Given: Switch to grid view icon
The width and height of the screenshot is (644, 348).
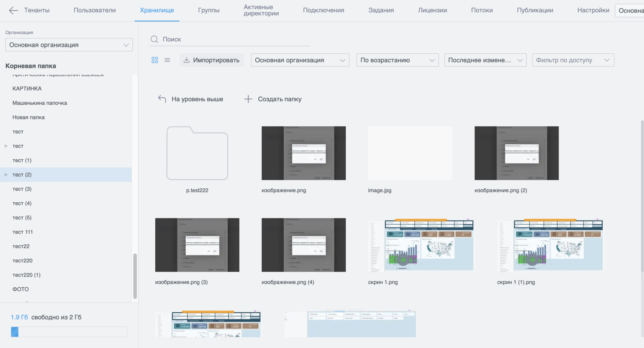Looking at the screenshot, I should click(x=155, y=60).
